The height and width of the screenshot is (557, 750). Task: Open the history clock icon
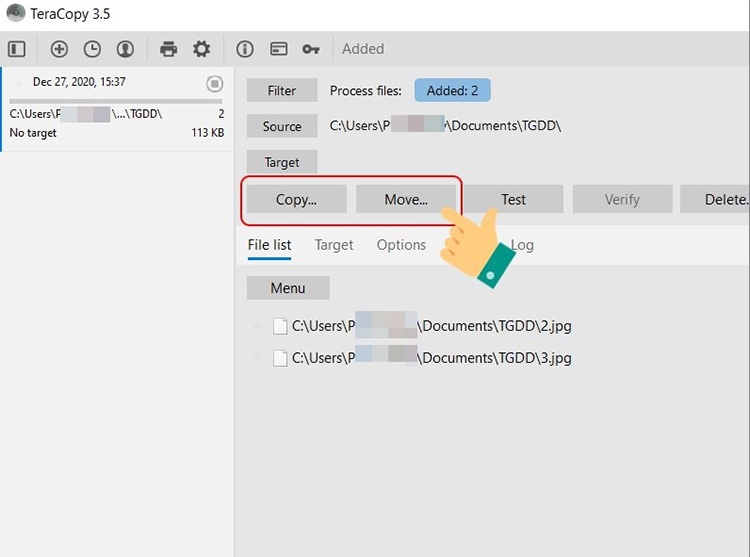click(x=92, y=49)
